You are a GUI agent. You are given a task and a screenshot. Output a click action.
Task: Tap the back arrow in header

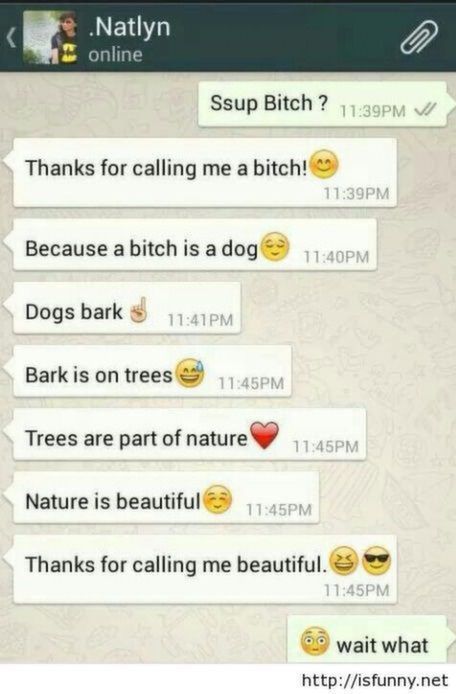[12, 38]
